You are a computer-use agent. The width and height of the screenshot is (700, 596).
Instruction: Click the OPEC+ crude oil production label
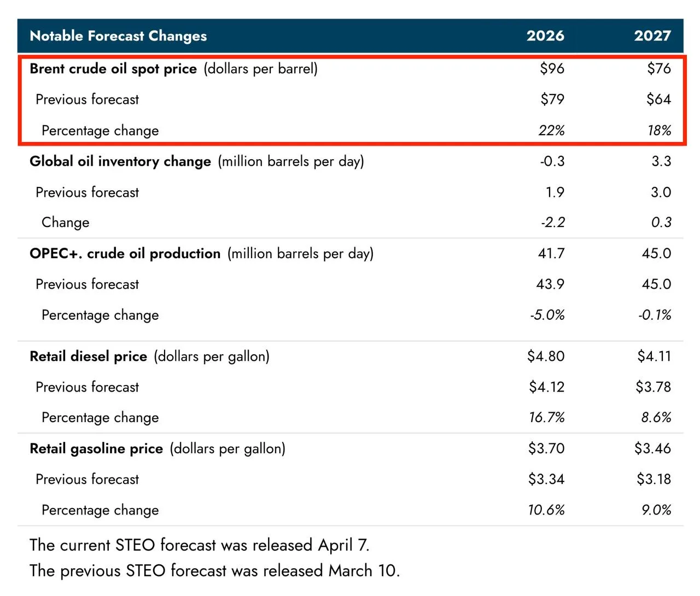[x=125, y=254]
